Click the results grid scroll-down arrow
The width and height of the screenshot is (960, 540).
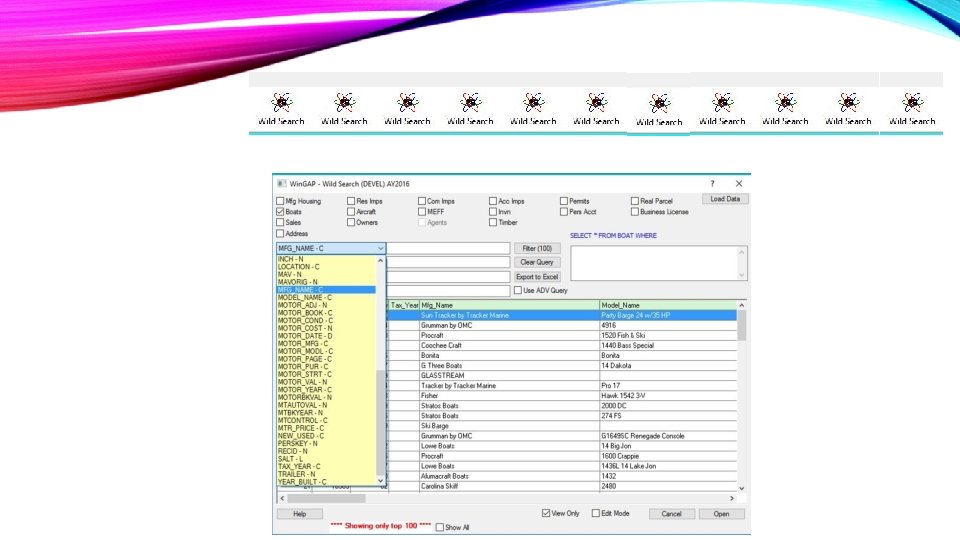[742, 489]
